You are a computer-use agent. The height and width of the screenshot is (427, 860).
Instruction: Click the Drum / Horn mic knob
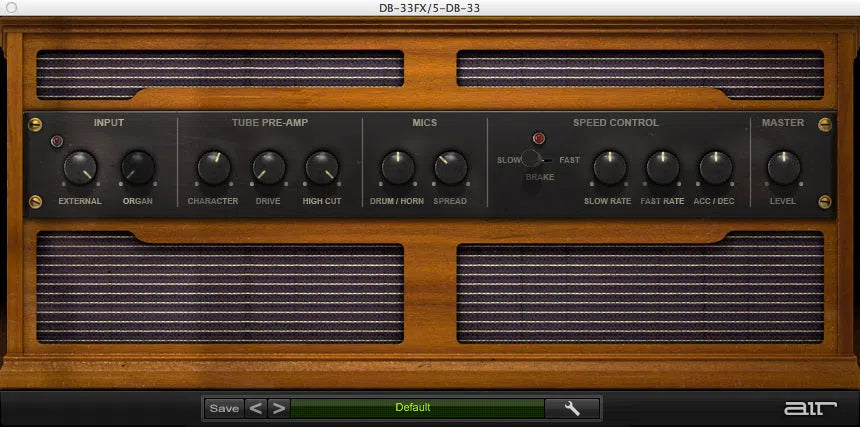[397, 167]
